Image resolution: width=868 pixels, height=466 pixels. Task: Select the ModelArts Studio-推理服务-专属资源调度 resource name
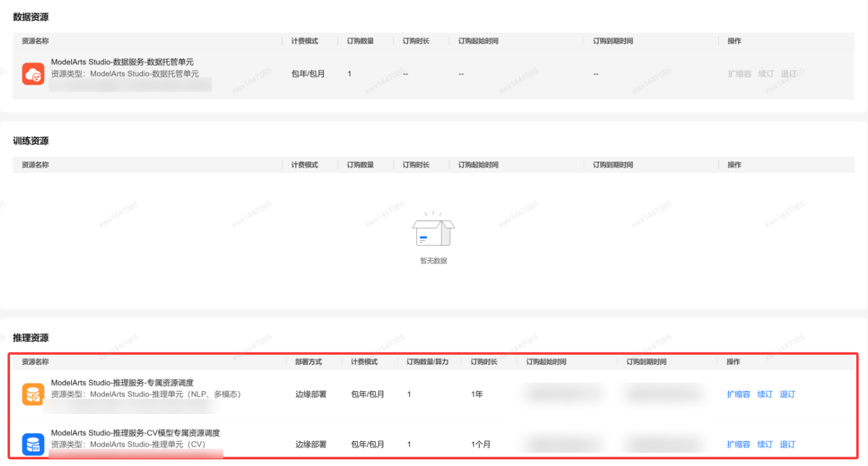pyautogui.click(x=122, y=383)
